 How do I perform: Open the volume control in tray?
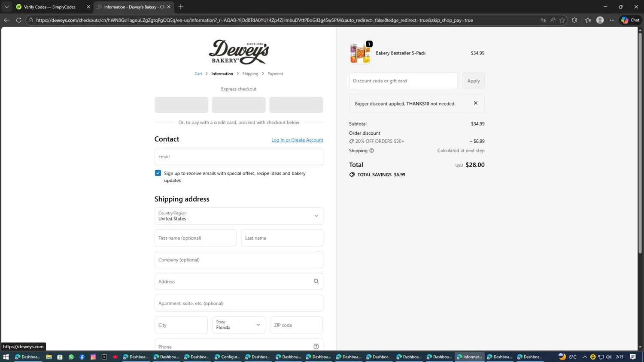tap(609, 357)
